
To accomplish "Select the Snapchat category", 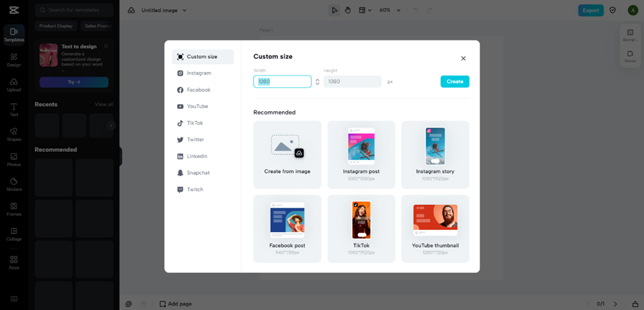I will pyautogui.click(x=203, y=173).
